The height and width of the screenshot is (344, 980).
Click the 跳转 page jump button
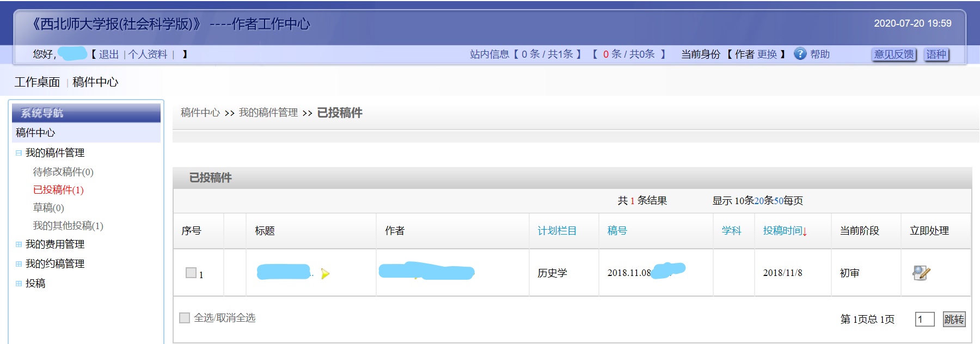click(x=954, y=320)
